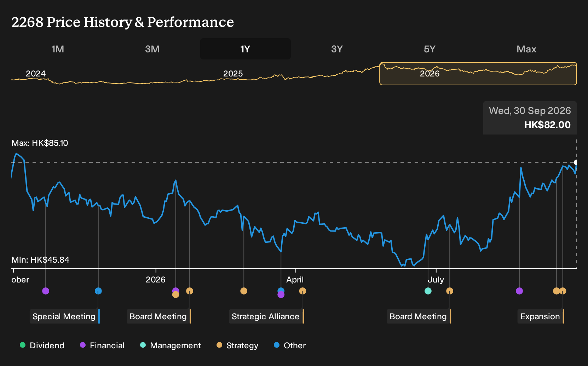Open the Expansion event label

(540, 316)
